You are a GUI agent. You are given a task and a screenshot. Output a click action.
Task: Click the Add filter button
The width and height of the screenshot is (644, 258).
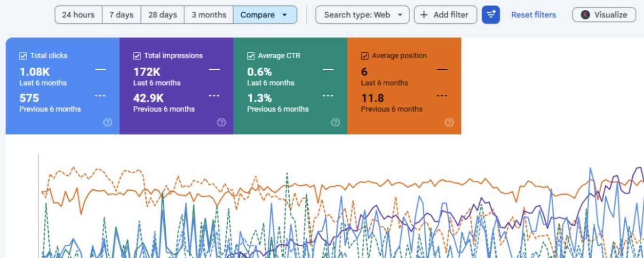(445, 15)
